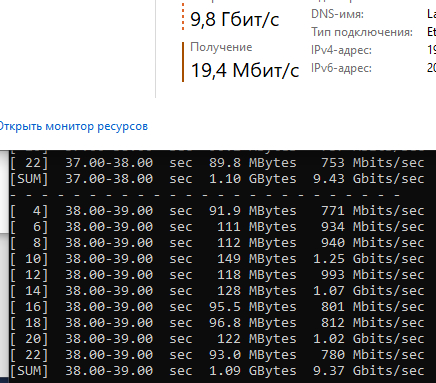436x383 pixels.
Task: Click the IPv6-адрес label
Action: [x=341, y=68]
